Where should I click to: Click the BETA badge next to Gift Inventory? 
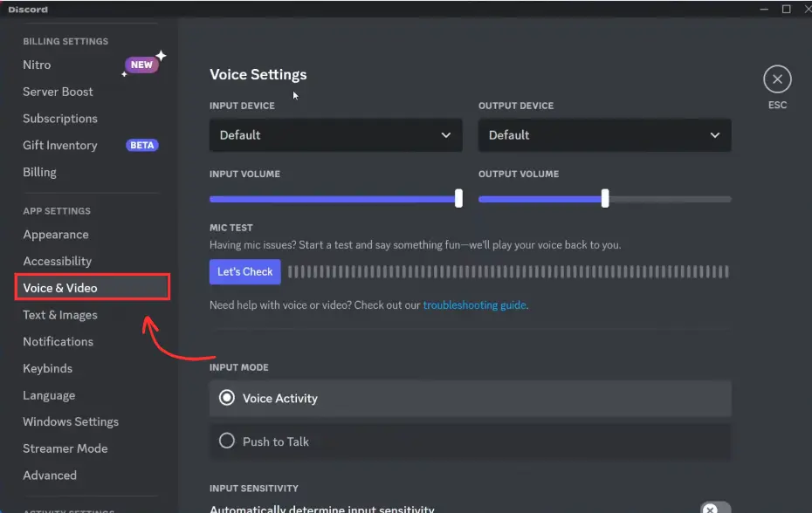coord(142,146)
